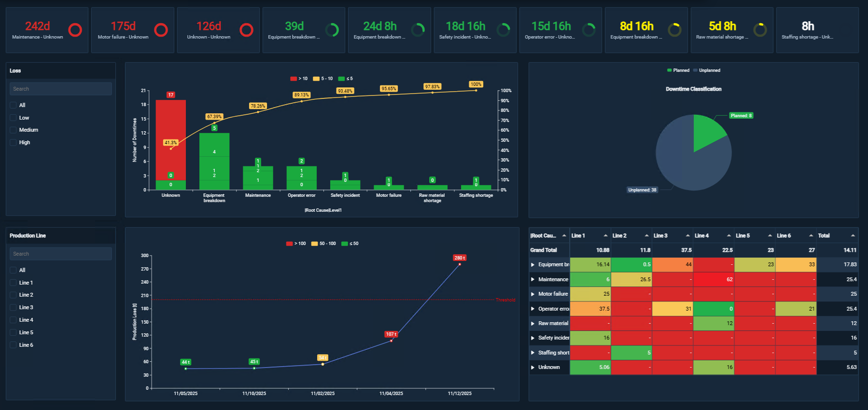Check the Line 1 production line filter
Viewport: 868px width, 410px height.
click(x=13, y=283)
